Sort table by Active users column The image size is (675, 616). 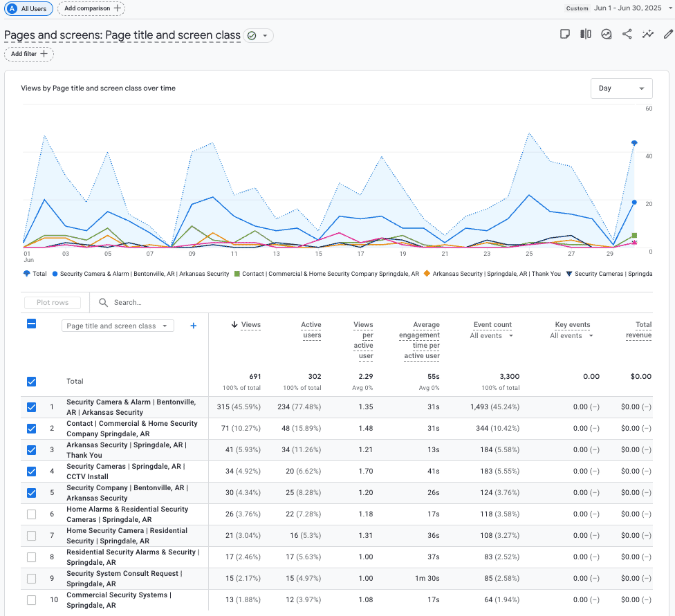pos(311,330)
